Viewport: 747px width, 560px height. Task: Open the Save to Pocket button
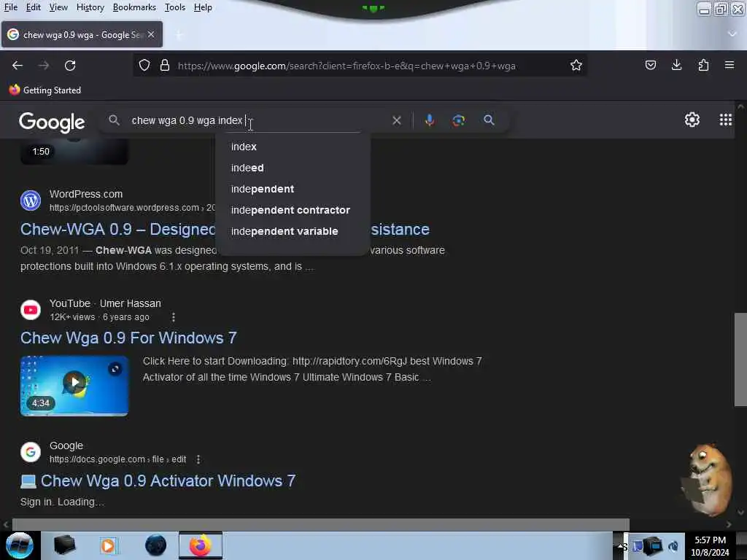click(650, 65)
